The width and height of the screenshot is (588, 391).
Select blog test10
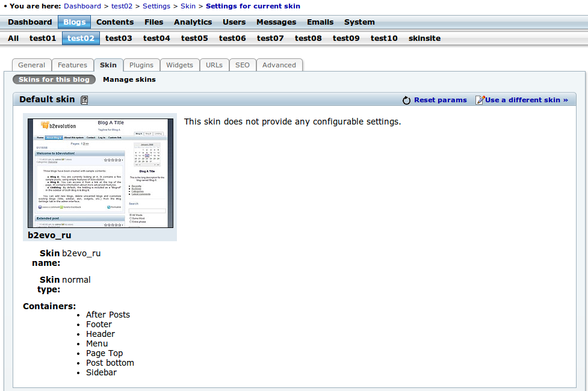(x=383, y=38)
